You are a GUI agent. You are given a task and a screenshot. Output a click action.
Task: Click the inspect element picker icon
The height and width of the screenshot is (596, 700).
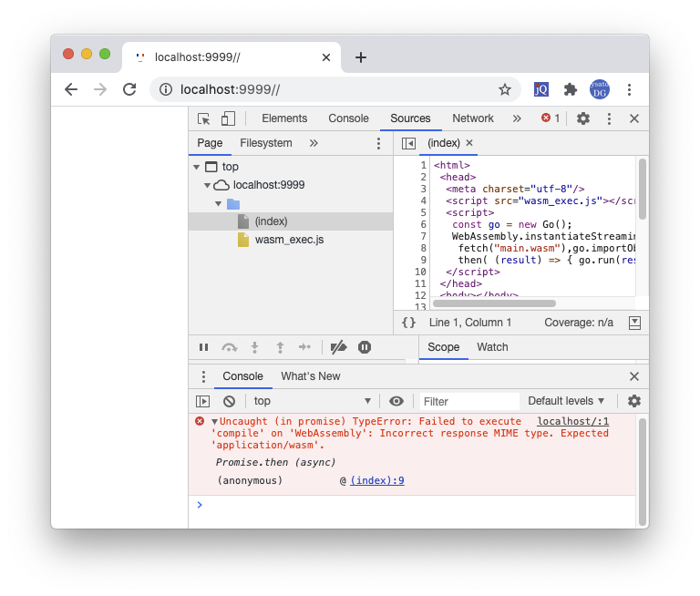[204, 118]
